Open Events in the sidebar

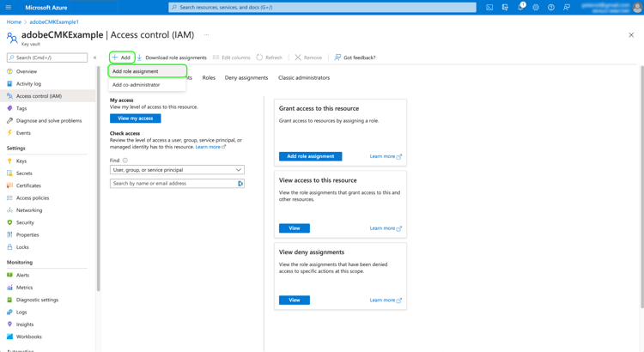pyautogui.click(x=23, y=133)
